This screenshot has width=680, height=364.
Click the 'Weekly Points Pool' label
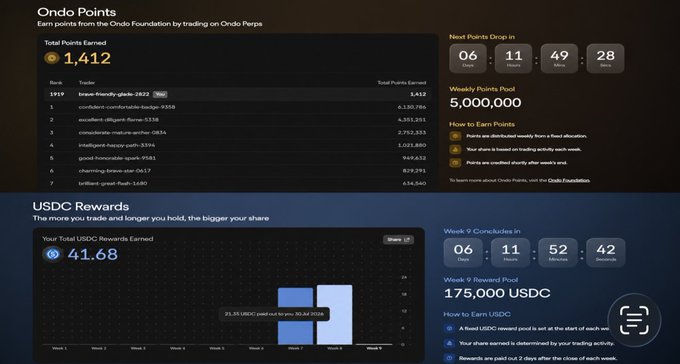(x=482, y=89)
